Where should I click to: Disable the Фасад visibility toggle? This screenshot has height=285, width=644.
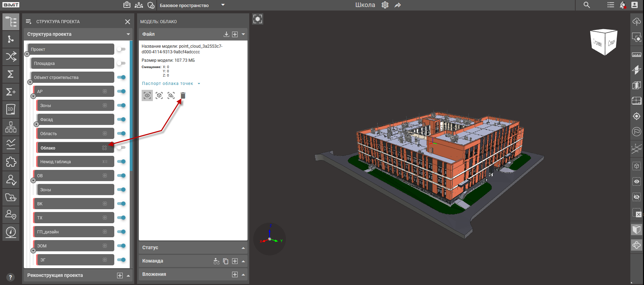(121, 120)
